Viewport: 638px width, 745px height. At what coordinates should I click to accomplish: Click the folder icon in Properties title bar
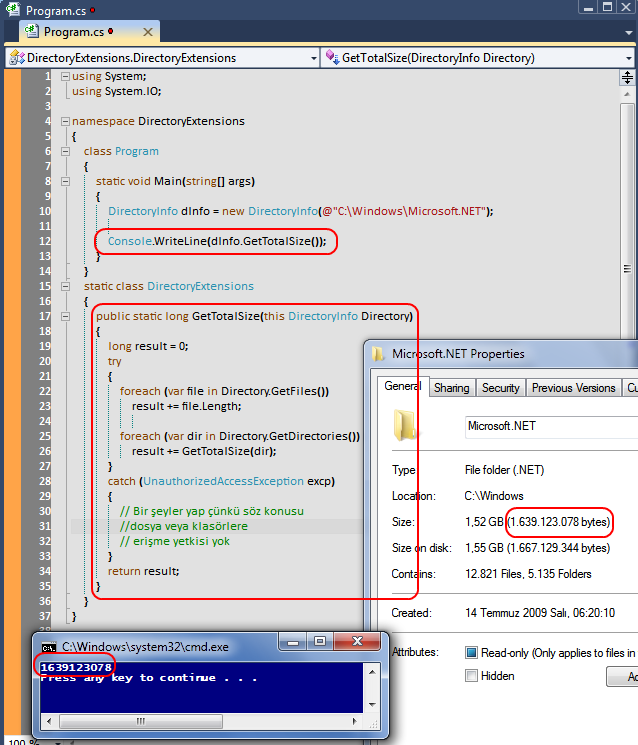point(378,353)
